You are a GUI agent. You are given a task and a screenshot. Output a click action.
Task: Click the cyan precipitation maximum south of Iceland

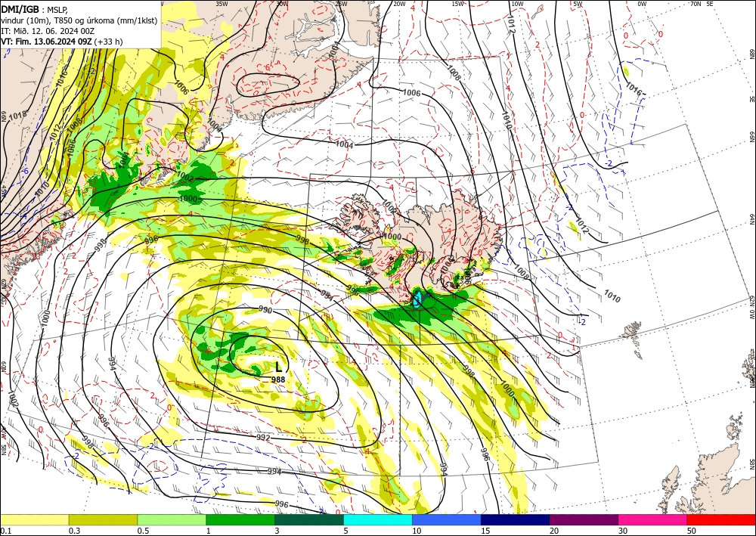click(x=417, y=300)
